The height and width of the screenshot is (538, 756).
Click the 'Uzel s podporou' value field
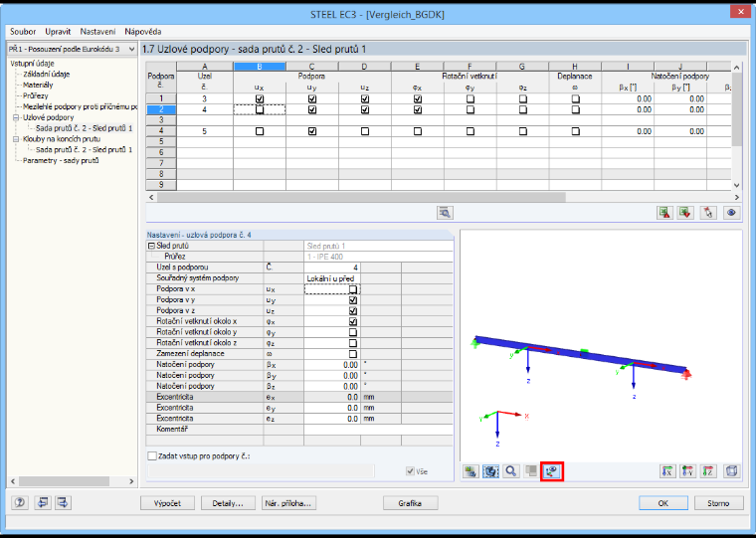(x=332, y=268)
